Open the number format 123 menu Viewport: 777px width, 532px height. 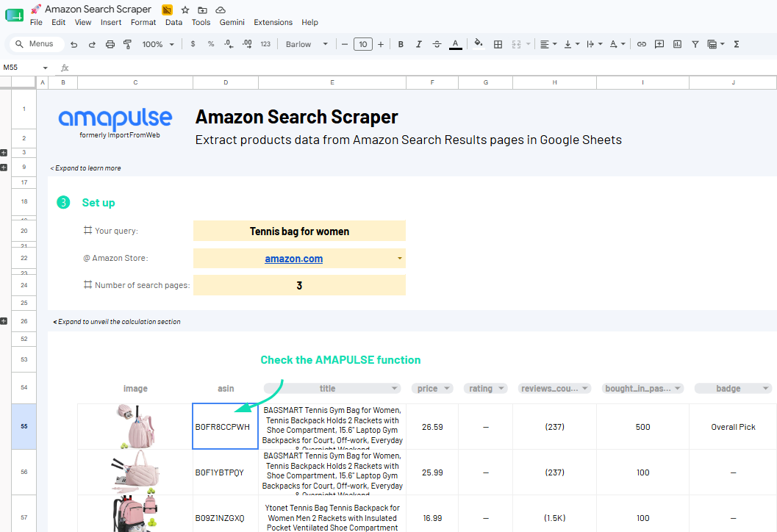(x=265, y=44)
